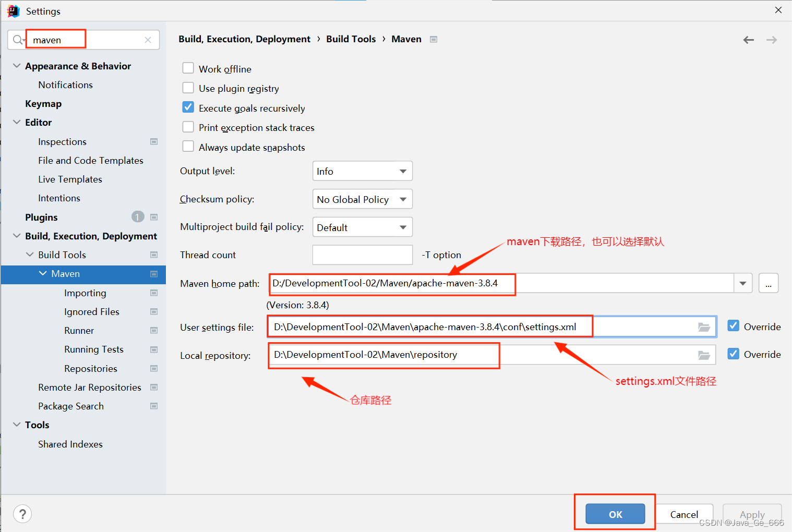Open Maven Importing settings

[x=85, y=293]
